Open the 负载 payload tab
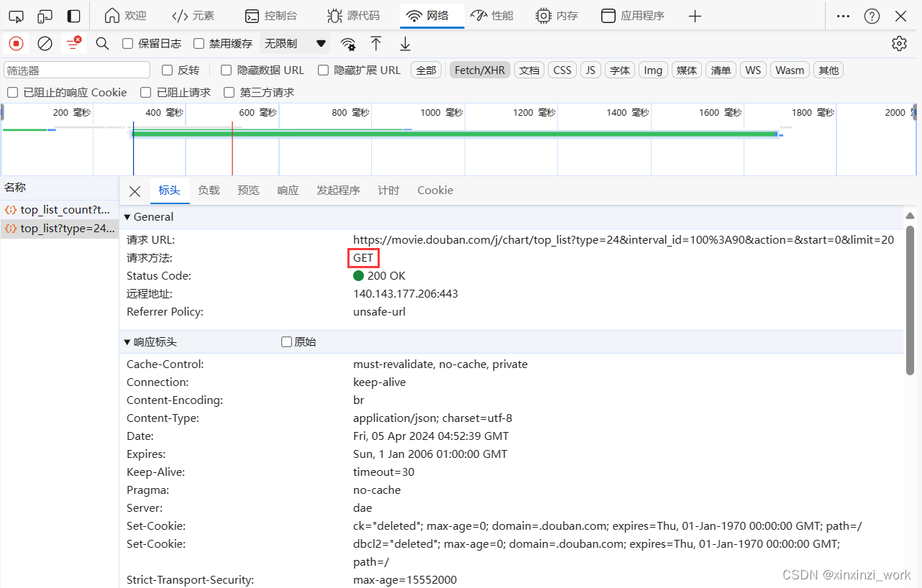The height and width of the screenshot is (588, 922). click(x=209, y=190)
